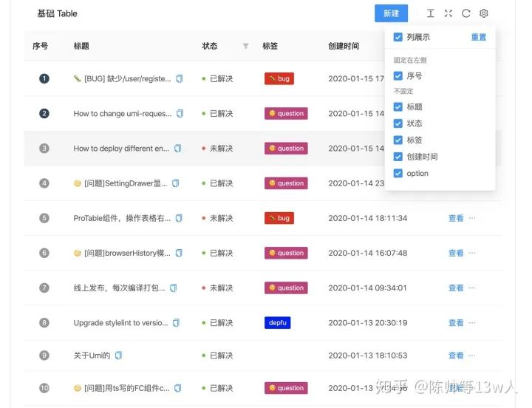Click the row number 8 badge
The width and height of the screenshot is (532, 408).
point(44,322)
